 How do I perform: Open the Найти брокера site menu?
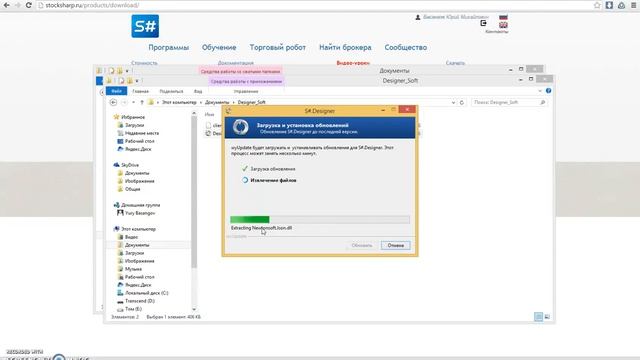[x=345, y=47]
